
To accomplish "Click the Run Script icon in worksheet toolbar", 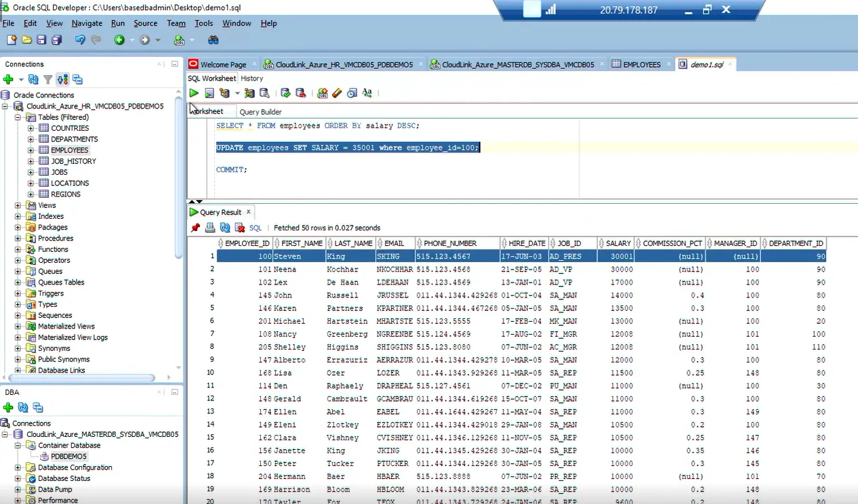I will 209,93.
